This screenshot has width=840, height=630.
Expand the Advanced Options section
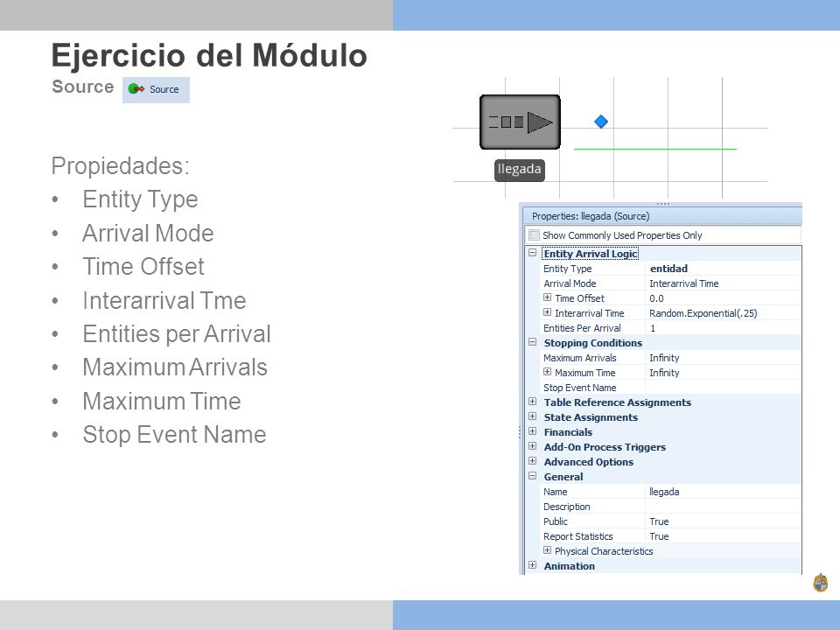(x=533, y=461)
